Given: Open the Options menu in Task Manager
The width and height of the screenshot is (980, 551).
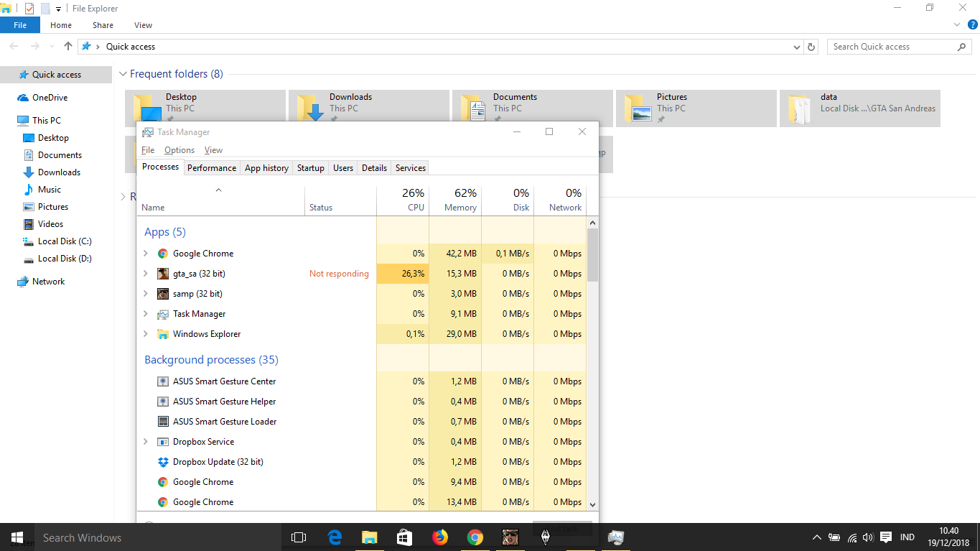Looking at the screenshot, I should pos(179,150).
